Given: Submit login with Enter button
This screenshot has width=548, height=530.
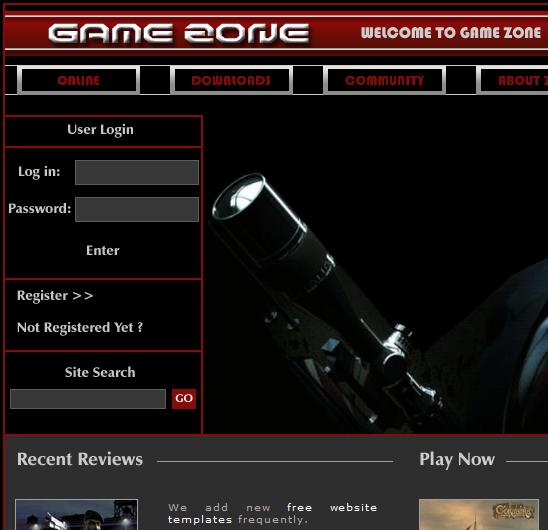Looking at the screenshot, I should click(103, 250).
